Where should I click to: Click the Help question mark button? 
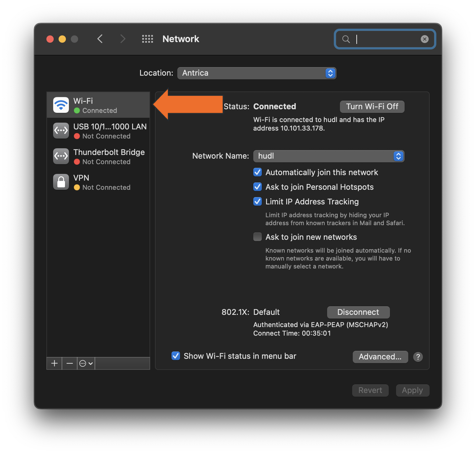pos(418,357)
